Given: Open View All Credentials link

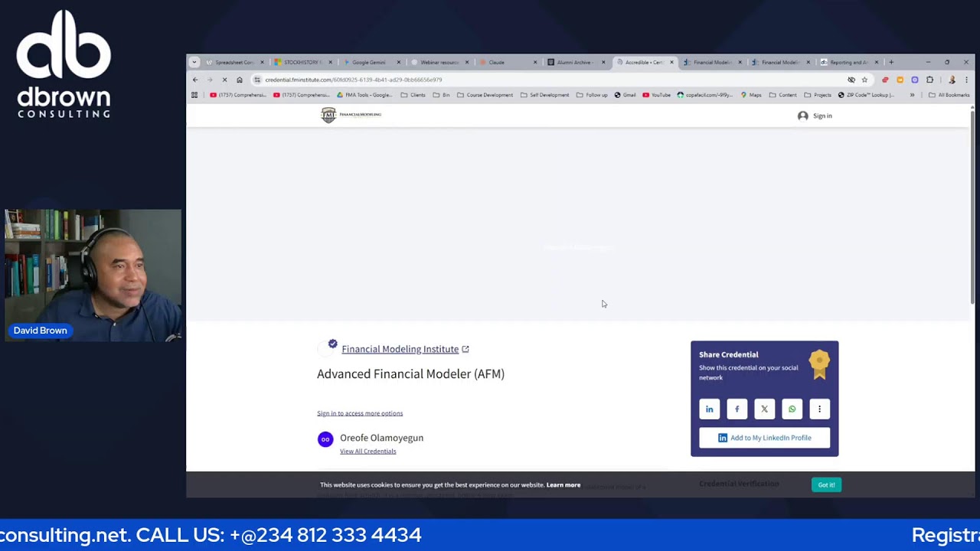Looking at the screenshot, I should tap(367, 451).
